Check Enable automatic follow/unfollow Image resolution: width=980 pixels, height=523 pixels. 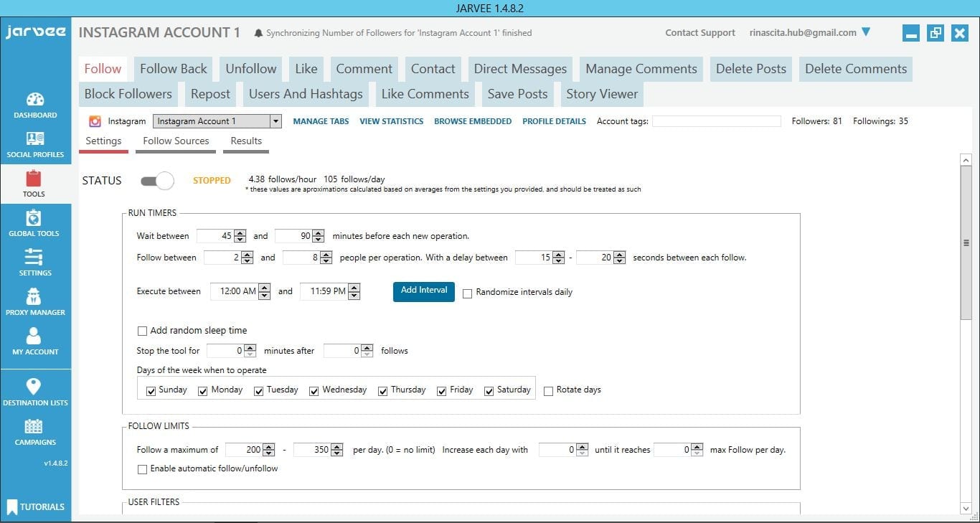point(142,469)
